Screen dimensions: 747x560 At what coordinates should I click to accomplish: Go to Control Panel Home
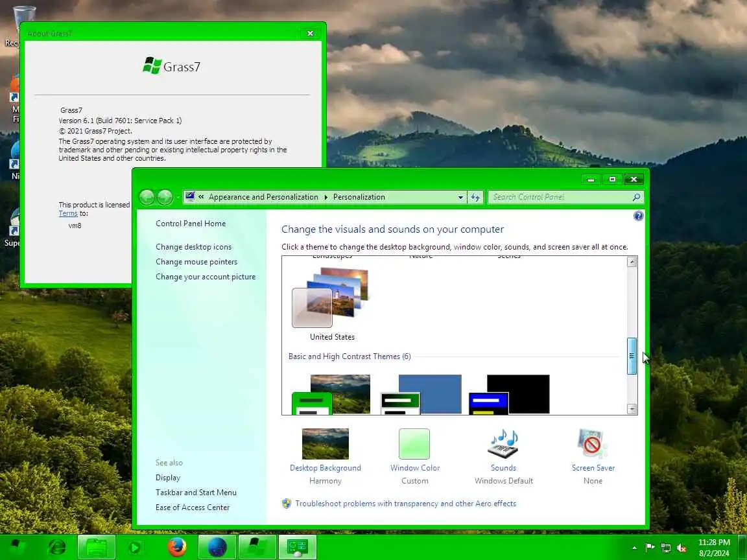point(191,224)
